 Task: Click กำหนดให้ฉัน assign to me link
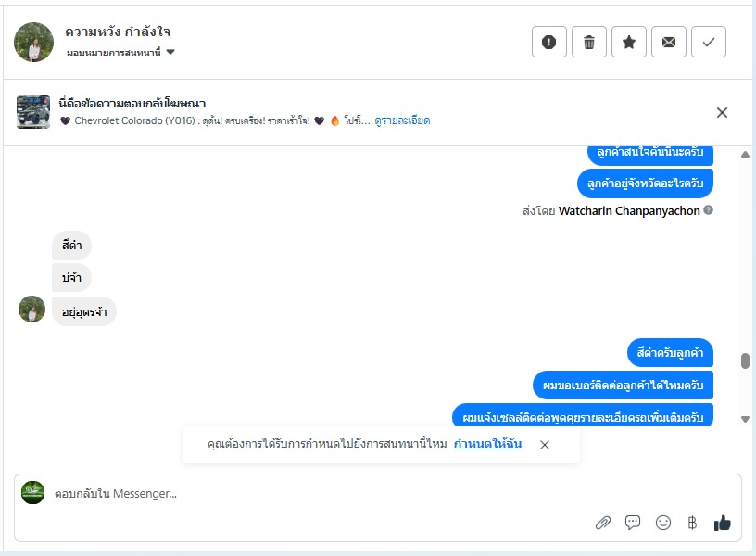(x=487, y=444)
